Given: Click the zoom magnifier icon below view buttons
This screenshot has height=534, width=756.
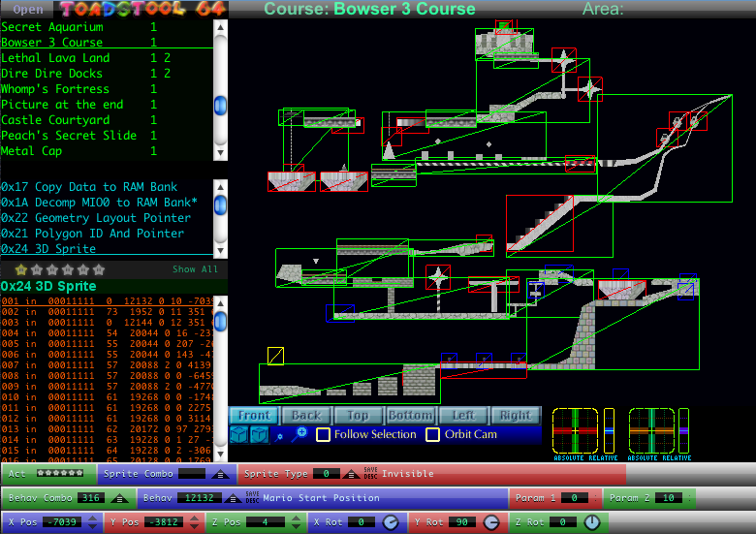Looking at the screenshot, I should tap(299, 434).
